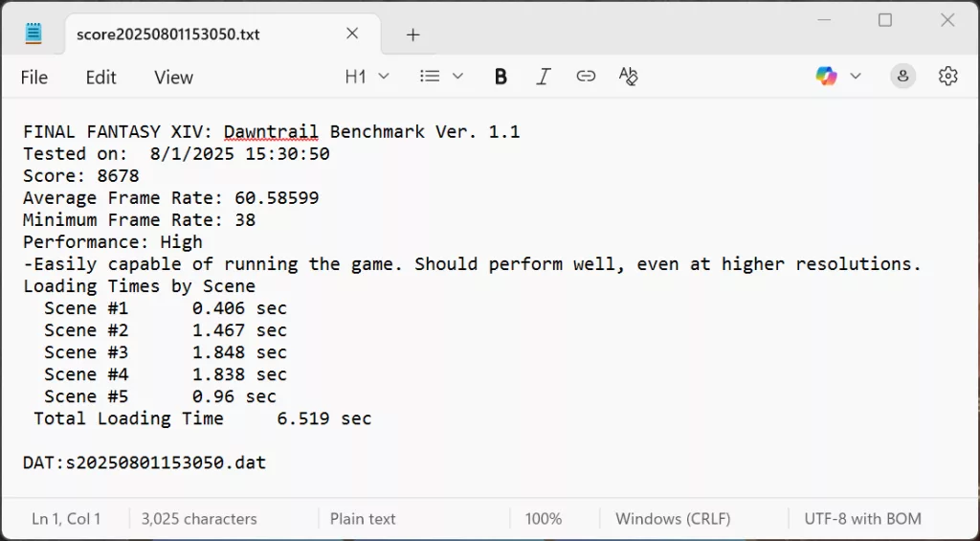Viewport: 980px width, 541px height.
Task: Open the Copilot icon
Action: click(826, 77)
